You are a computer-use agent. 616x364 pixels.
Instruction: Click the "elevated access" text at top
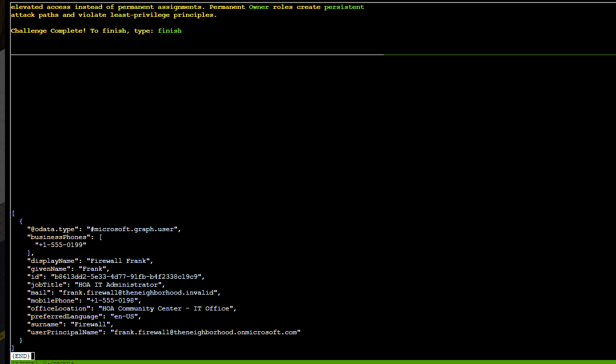pos(41,7)
